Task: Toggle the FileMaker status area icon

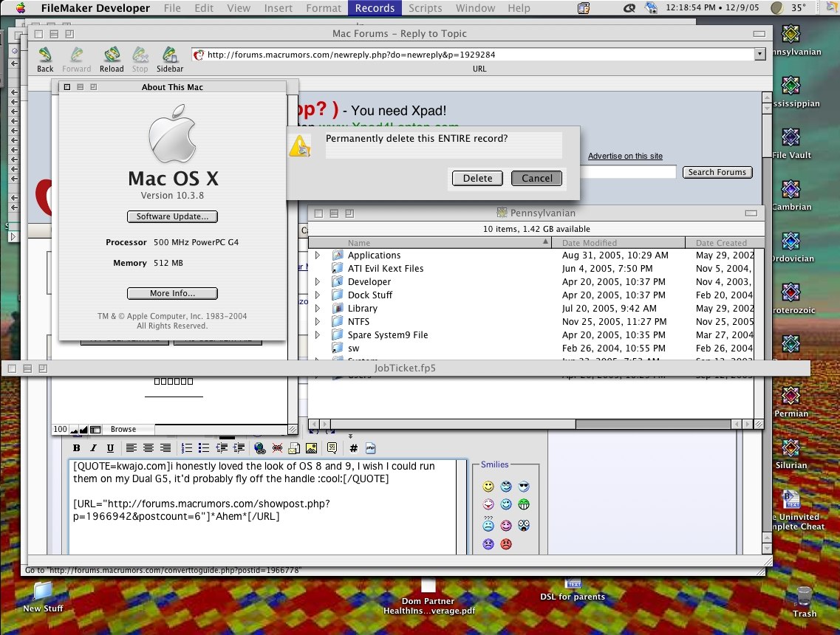Action: (x=95, y=430)
